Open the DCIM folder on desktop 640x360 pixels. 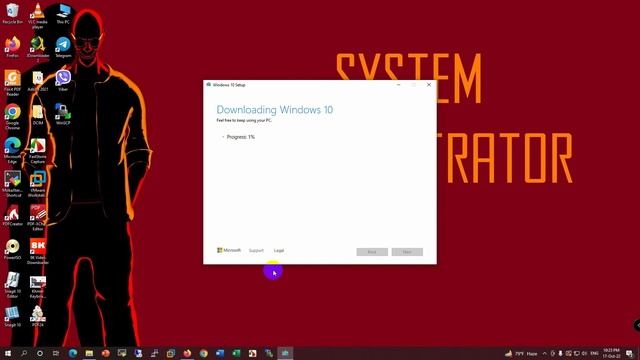pyautogui.click(x=38, y=114)
